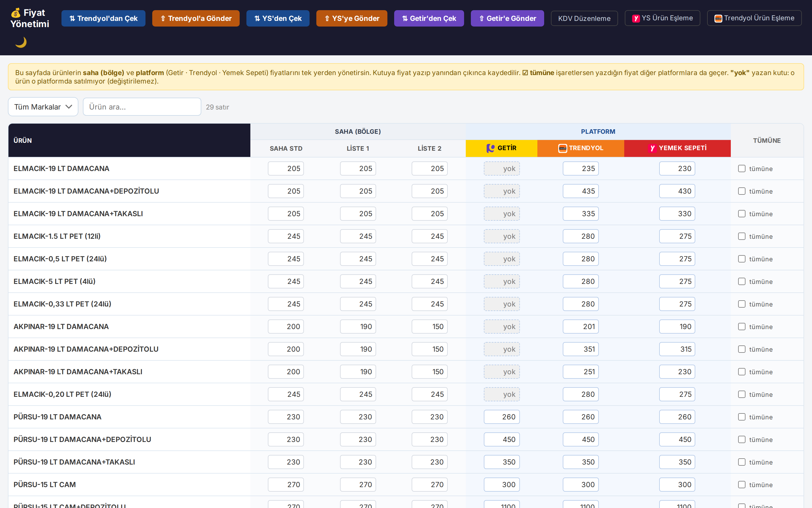This screenshot has height=508, width=812.
Task: Click the Getir'den Çek button
Action: [x=429, y=18]
